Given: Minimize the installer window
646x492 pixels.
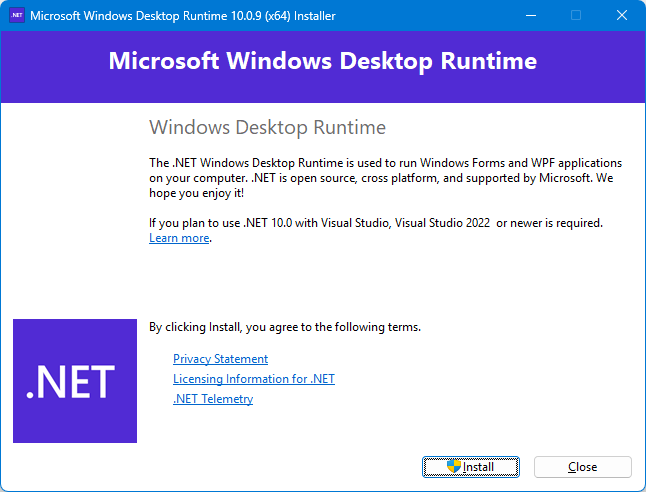Looking at the screenshot, I should pos(531,16).
